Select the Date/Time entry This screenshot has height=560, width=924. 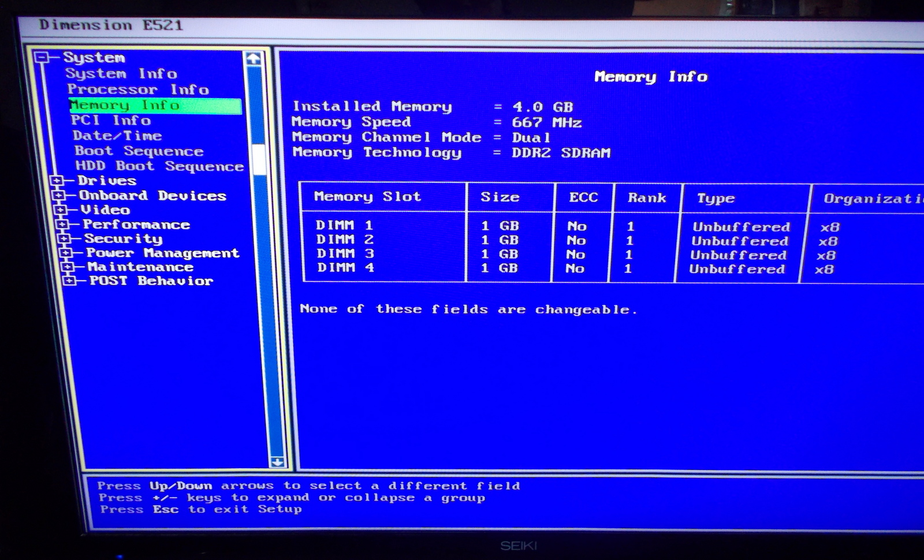click(x=117, y=136)
